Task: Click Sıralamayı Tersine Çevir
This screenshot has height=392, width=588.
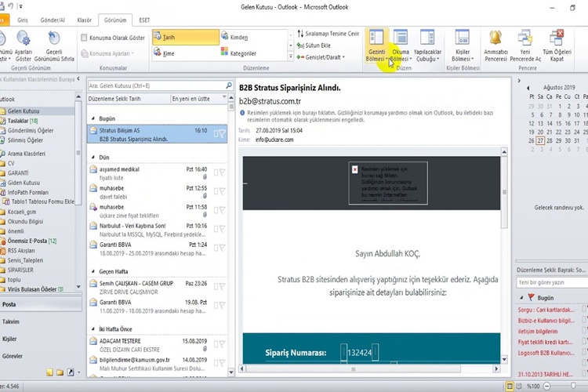Action: coord(328,34)
